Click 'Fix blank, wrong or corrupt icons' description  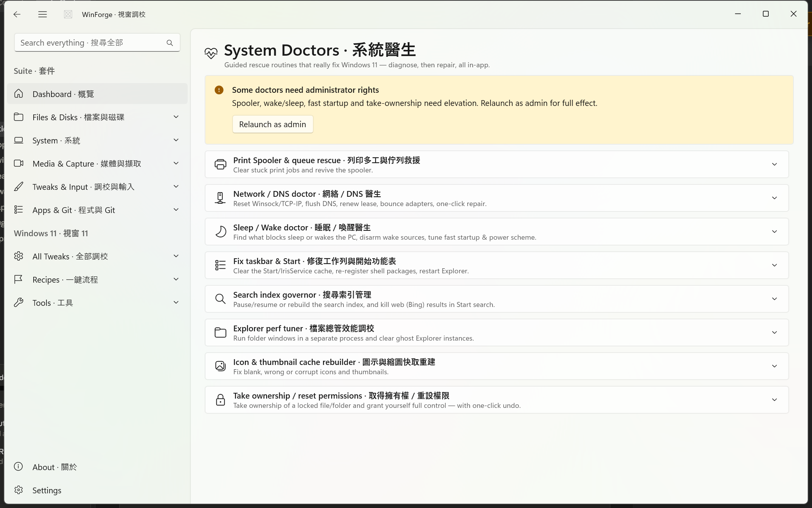point(311,372)
